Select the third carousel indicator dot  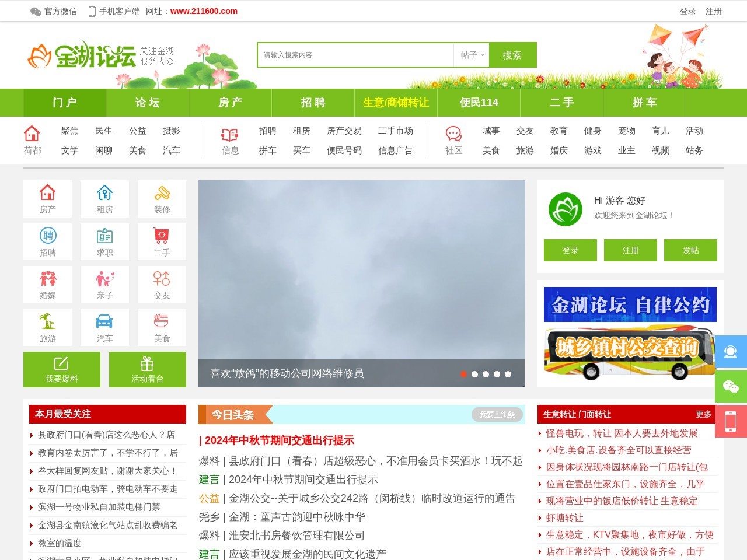tap(486, 374)
